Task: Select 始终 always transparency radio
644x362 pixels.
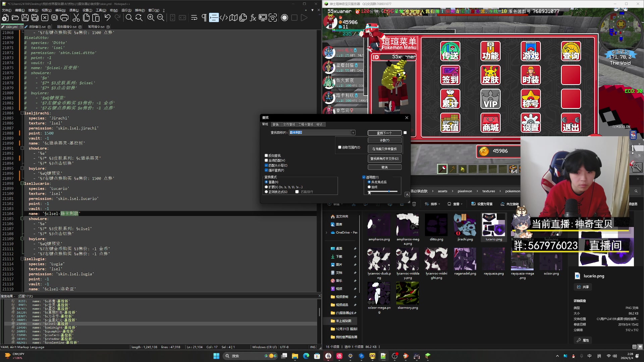Action: pos(369,187)
